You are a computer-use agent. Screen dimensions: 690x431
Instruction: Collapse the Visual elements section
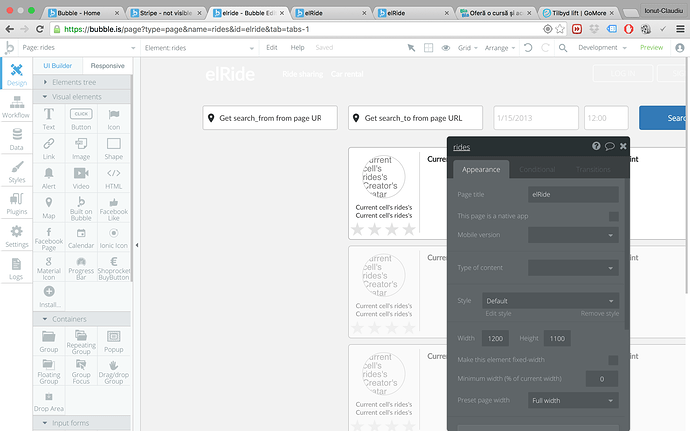pyautogui.click(x=82, y=96)
